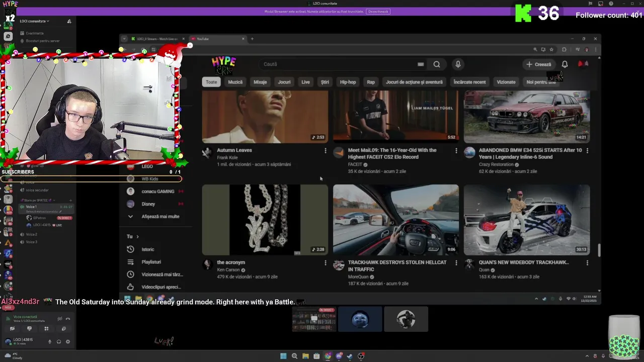Join Voice 3 channel in Discord
The height and width of the screenshot is (362, 644).
coord(31,242)
